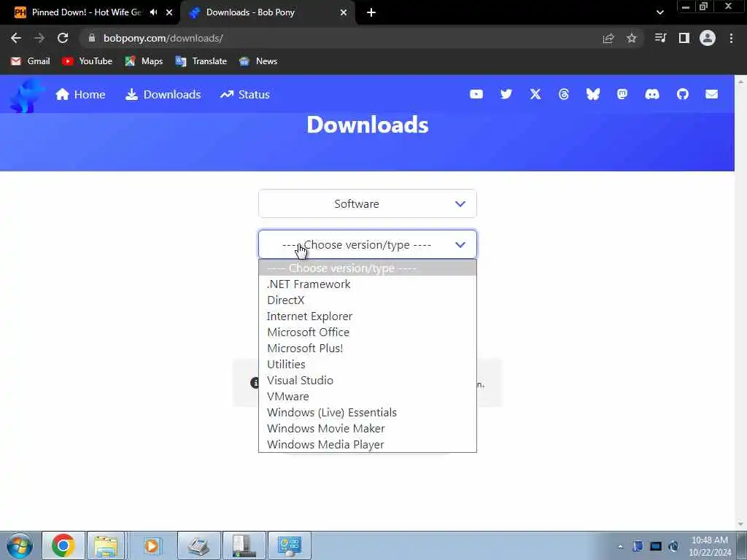Screen dimensions: 747x560
Task: Close the Pinned Down! tab
Action: coord(169,12)
